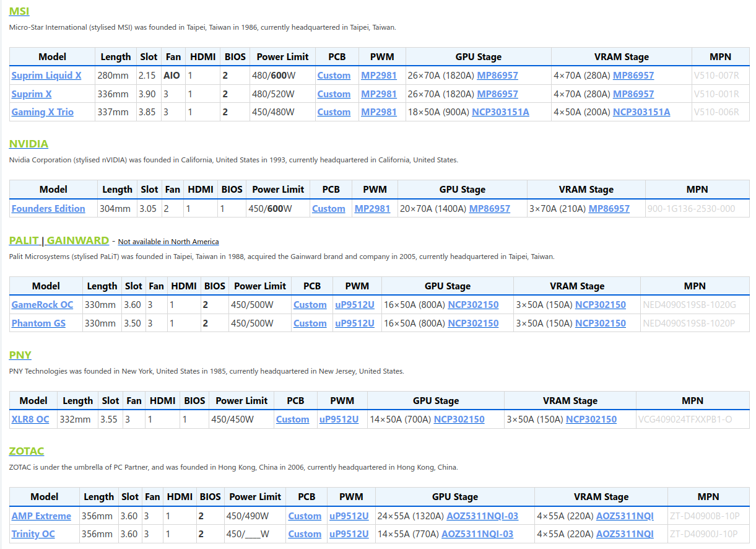Click the Custom PCB link for AMP Extreme

305,516
